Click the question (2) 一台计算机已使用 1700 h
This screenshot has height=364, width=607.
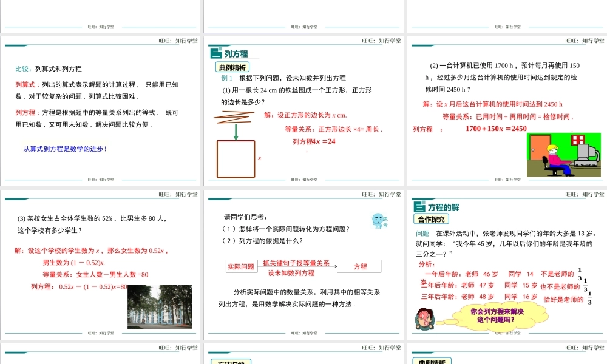(503, 78)
